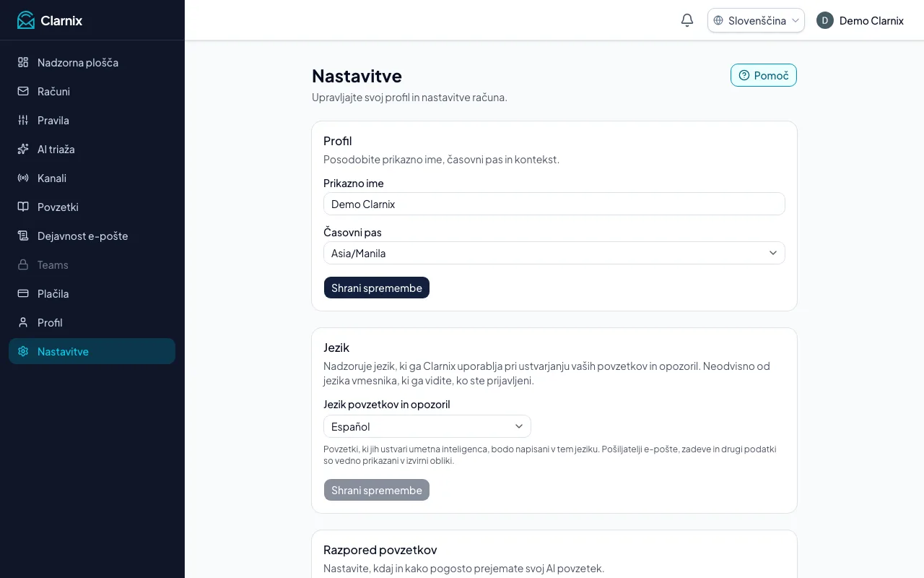Viewport: 924px width, 578px height.
Task: Open Dejavnost e-pošte scroll icon
Action: point(23,236)
